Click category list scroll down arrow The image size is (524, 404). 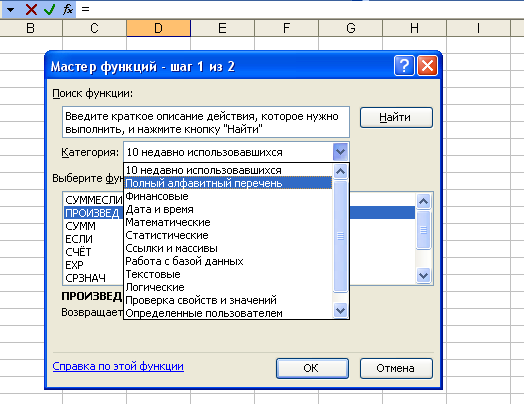341,310
